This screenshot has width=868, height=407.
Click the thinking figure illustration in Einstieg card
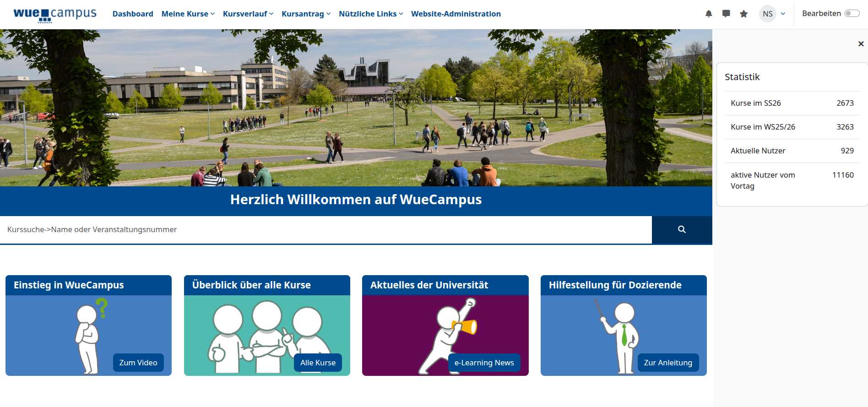click(90, 336)
